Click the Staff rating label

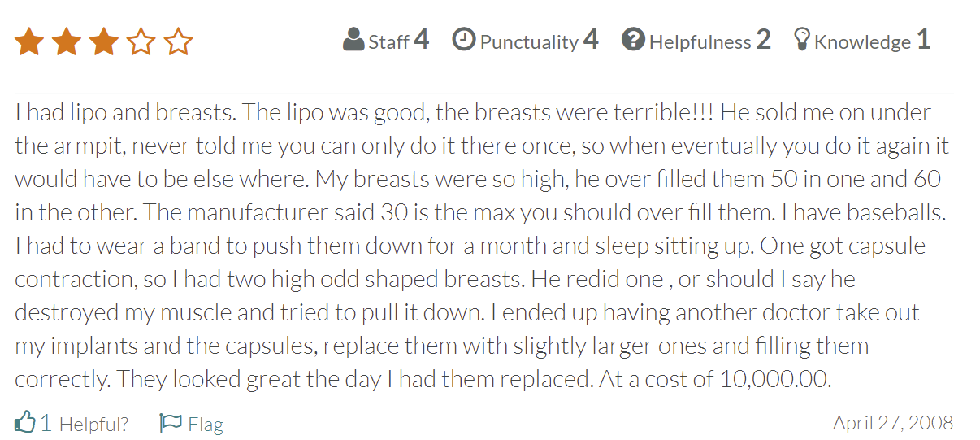(388, 42)
